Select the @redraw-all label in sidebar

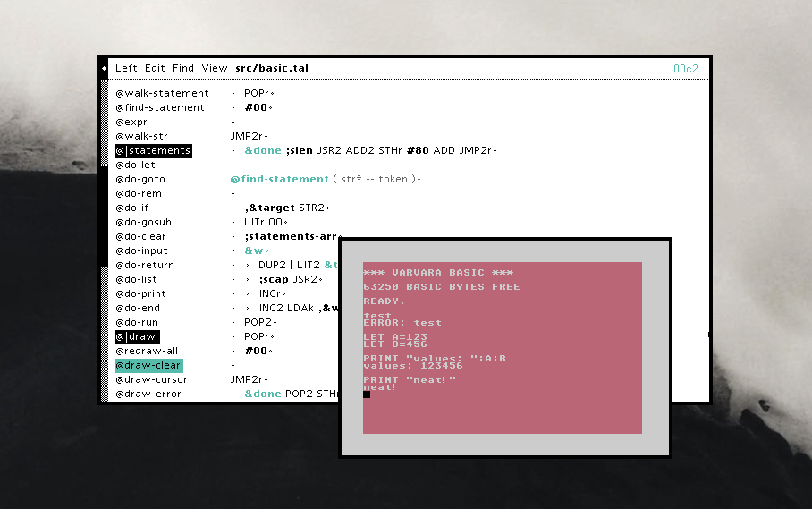pyautogui.click(x=147, y=351)
